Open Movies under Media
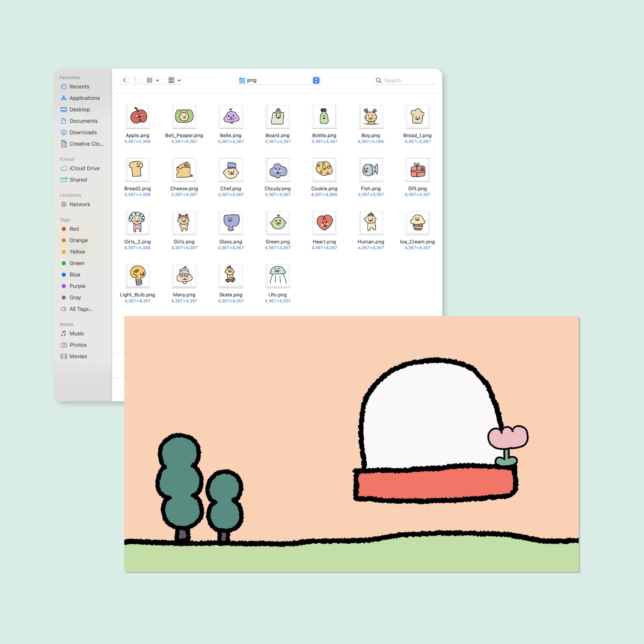Image resolution: width=644 pixels, height=644 pixels. tap(74, 357)
